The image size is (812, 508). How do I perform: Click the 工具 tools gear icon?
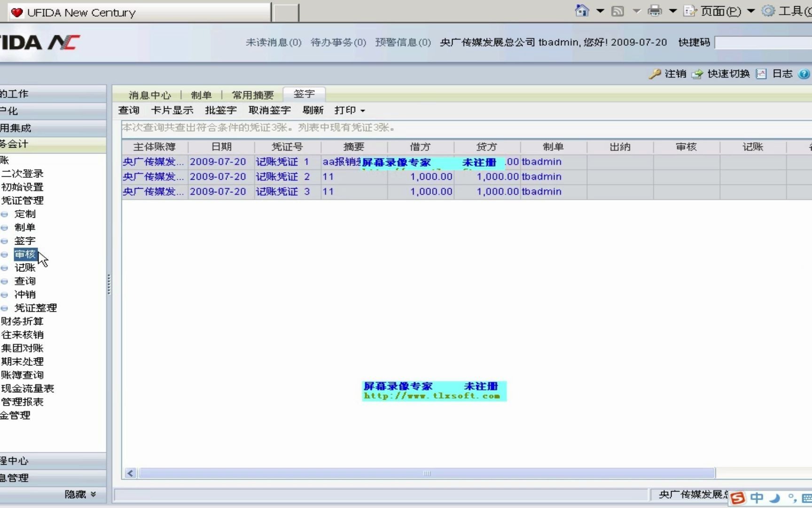point(768,10)
